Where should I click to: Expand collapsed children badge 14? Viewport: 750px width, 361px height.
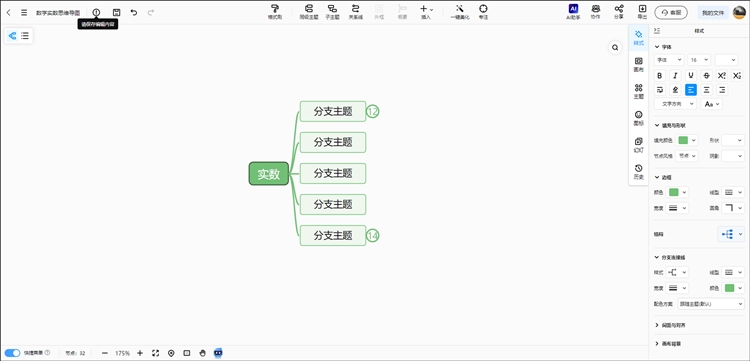pyautogui.click(x=373, y=235)
